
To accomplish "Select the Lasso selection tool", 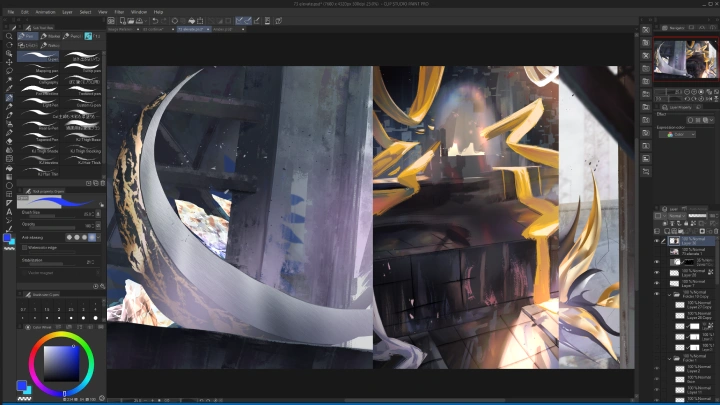I will coord(9,71).
